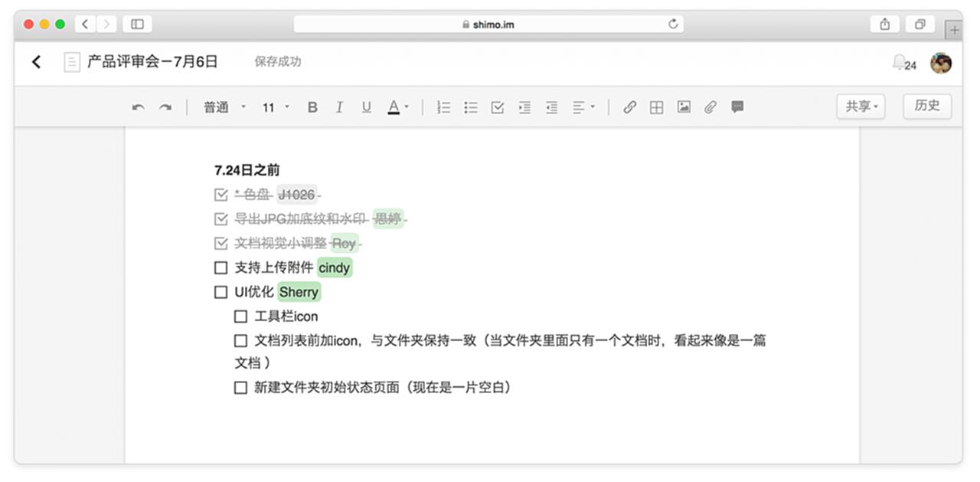The height and width of the screenshot is (482, 980).
Task: Insert an image from toolbar
Action: [684, 107]
